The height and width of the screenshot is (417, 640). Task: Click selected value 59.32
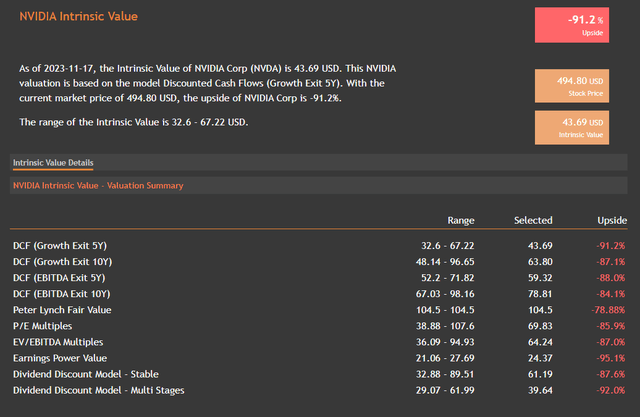[x=540, y=278]
